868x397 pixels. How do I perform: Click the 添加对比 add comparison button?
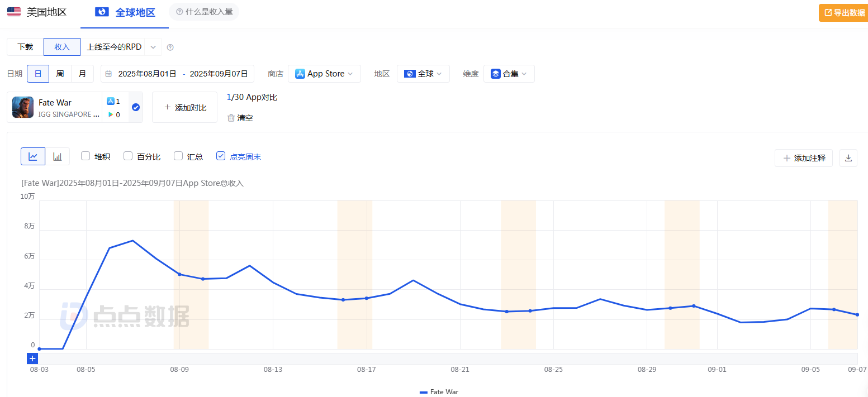pos(184,107)
